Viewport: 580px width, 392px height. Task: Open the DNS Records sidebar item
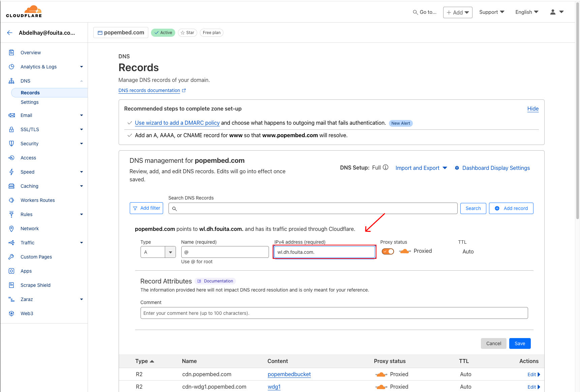[50, 93]
